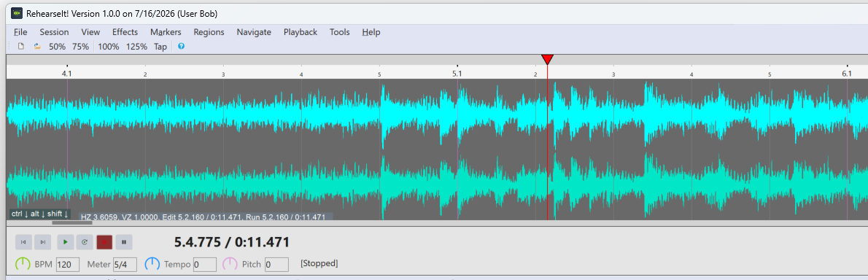Open the Navigate menu
The height and width of the screenshot is (280, 868).
click(x=254, y=32)
